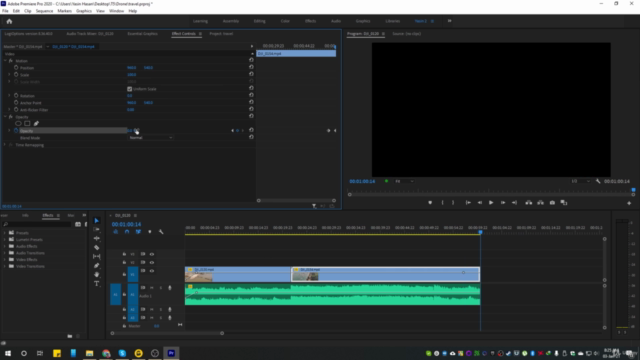
Task: Select the Razor tool
Action: 97,247
